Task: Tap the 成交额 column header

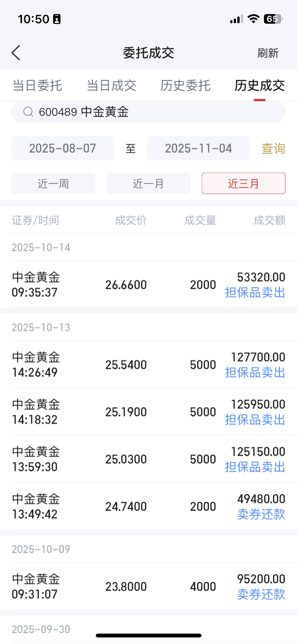Action: pyautogui.click(x=270, y=220)
